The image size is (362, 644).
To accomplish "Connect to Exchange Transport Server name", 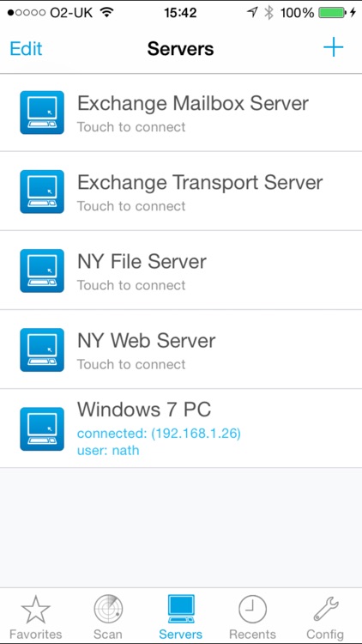I will [200, 183].
